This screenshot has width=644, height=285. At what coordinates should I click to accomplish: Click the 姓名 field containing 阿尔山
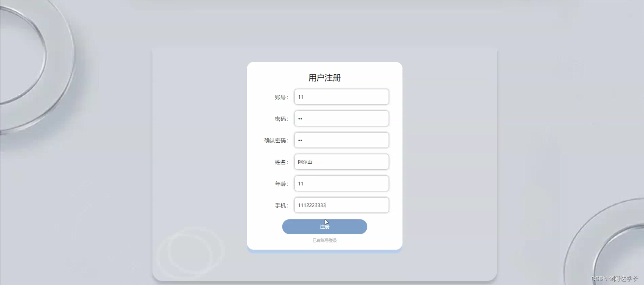[x=341, y=162]
